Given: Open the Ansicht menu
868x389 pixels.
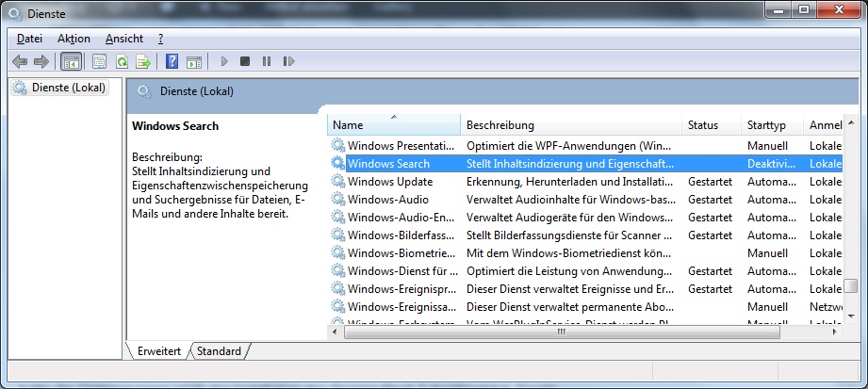Looking at the screenshot, I should 124,39.
